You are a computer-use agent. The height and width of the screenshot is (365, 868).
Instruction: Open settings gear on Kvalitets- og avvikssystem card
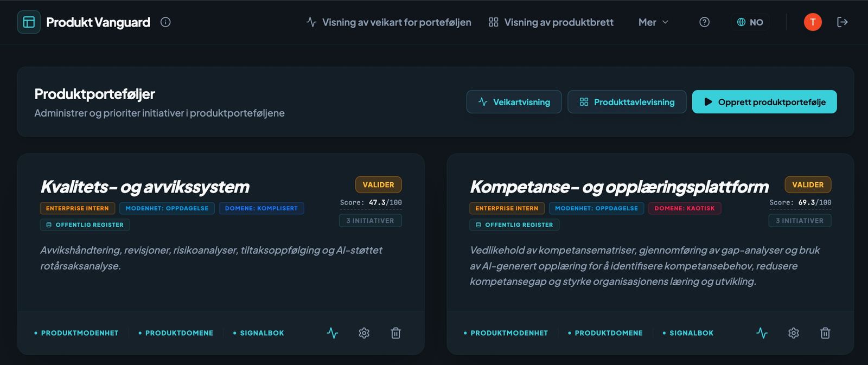click(364, 333)
